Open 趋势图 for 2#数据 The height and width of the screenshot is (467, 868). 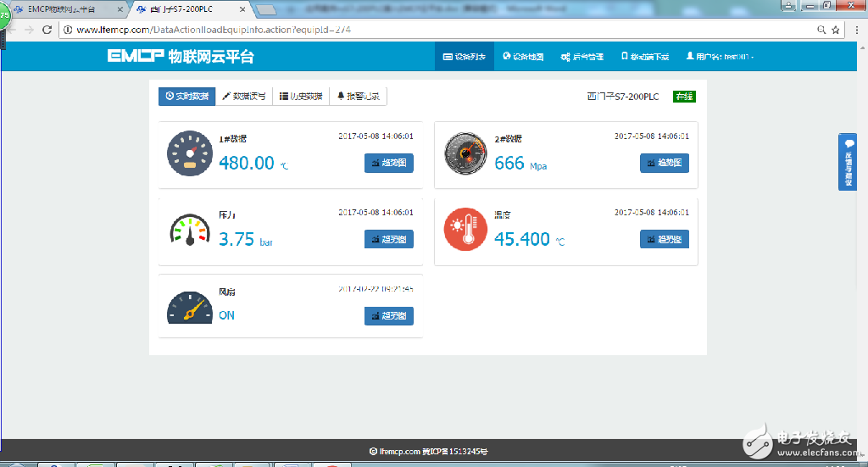tap(665, 164)
